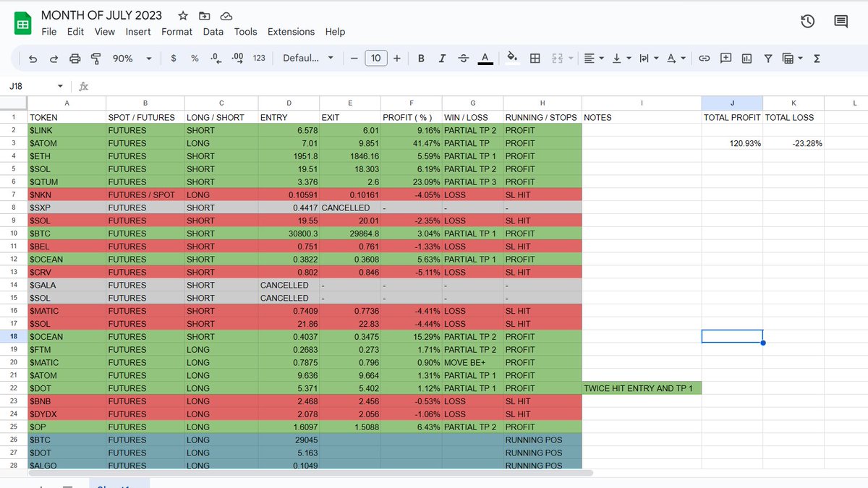Click the Functions sigma icon

point(817,59)
